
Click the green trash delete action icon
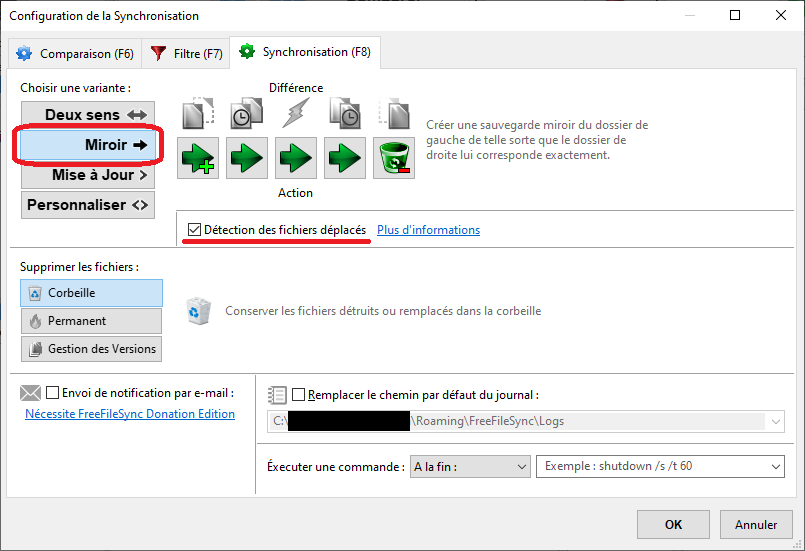coord(394,158)
